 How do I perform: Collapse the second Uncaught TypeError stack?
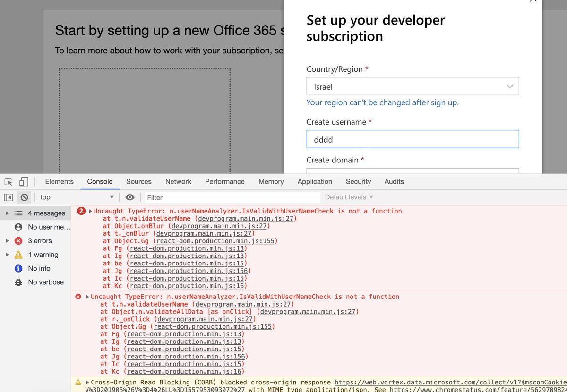click(87, 297)
